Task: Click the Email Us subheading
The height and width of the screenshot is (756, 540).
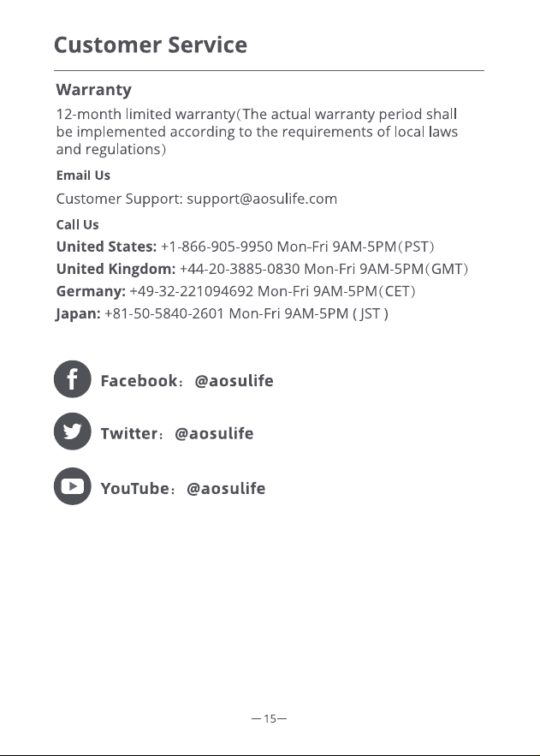Action: (83, 175)
